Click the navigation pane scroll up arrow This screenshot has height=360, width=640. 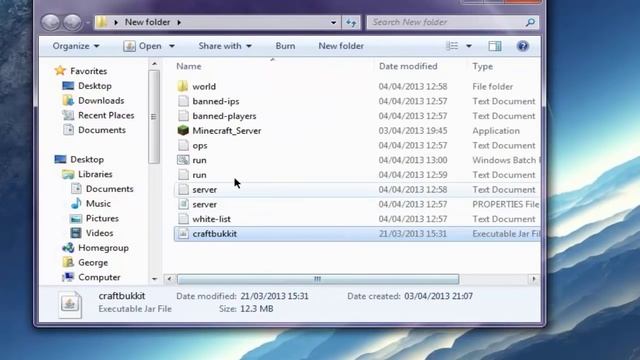(154, 64)
